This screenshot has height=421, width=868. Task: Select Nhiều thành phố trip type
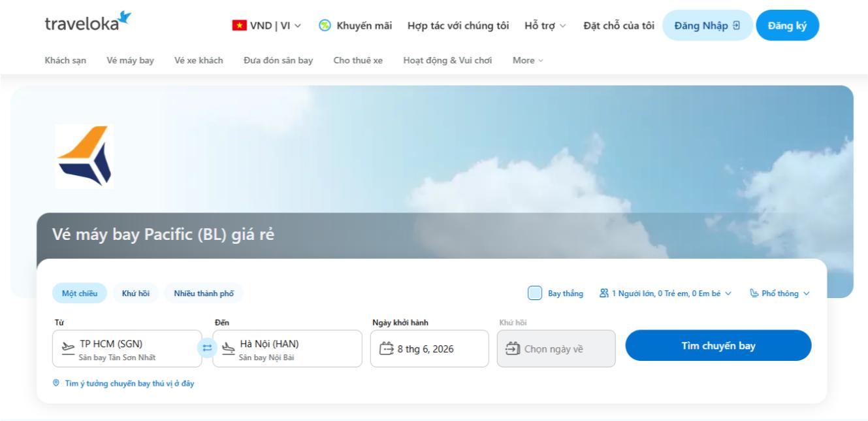[x=204, y=294]
